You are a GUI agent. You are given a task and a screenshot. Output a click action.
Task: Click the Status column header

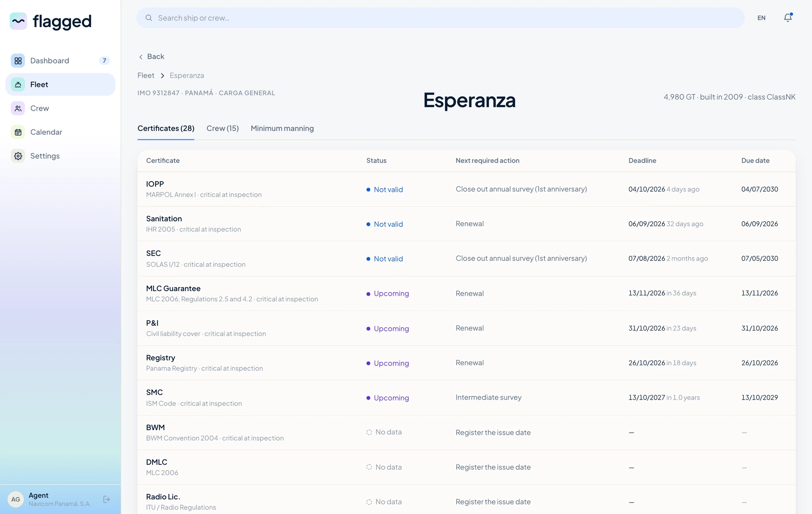coord(376,161)
